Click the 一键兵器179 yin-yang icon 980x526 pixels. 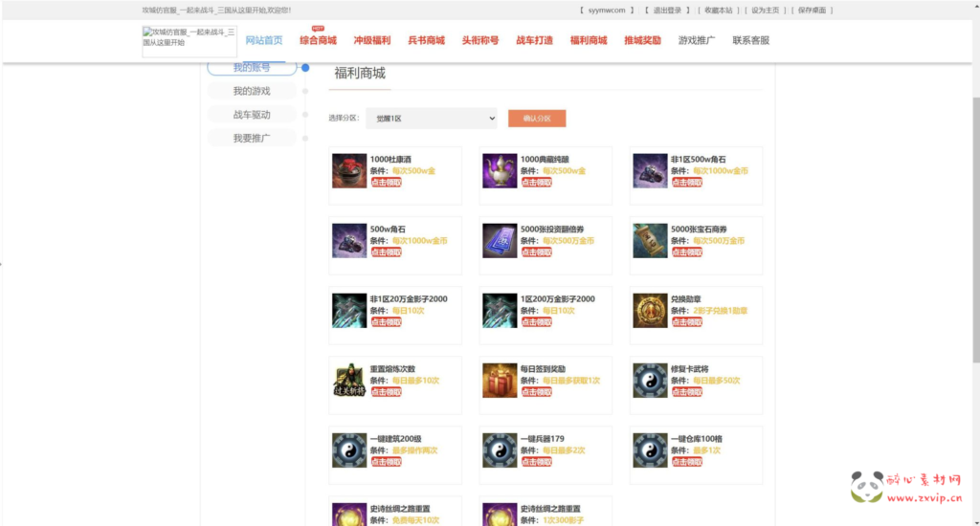pyautogui.click(x=500, y=450)
